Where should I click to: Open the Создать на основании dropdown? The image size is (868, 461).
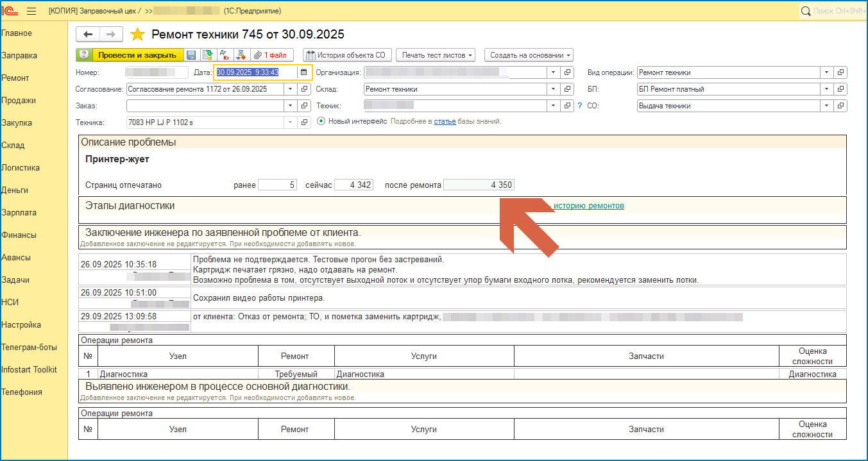[528, 55]
